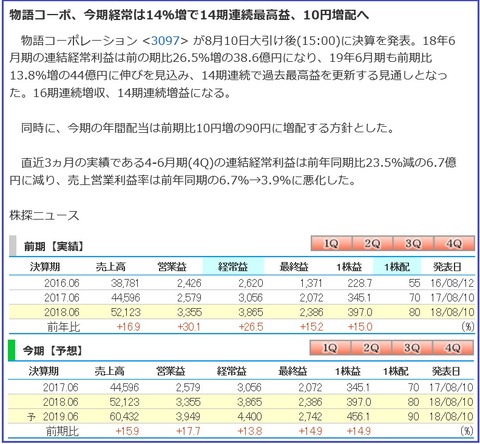Image resolution: width=480 pixels, height=444 pixels.
Task: Click ordinary profit value 2,620
Action: 251,283
